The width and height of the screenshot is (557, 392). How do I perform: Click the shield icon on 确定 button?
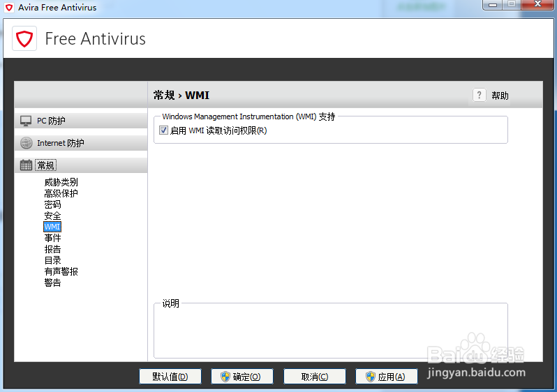225,377
